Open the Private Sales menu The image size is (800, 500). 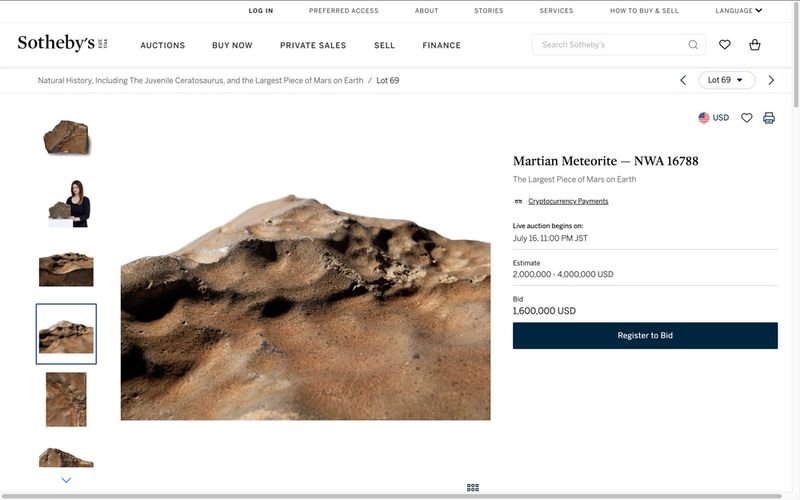[x=313, y=45]
